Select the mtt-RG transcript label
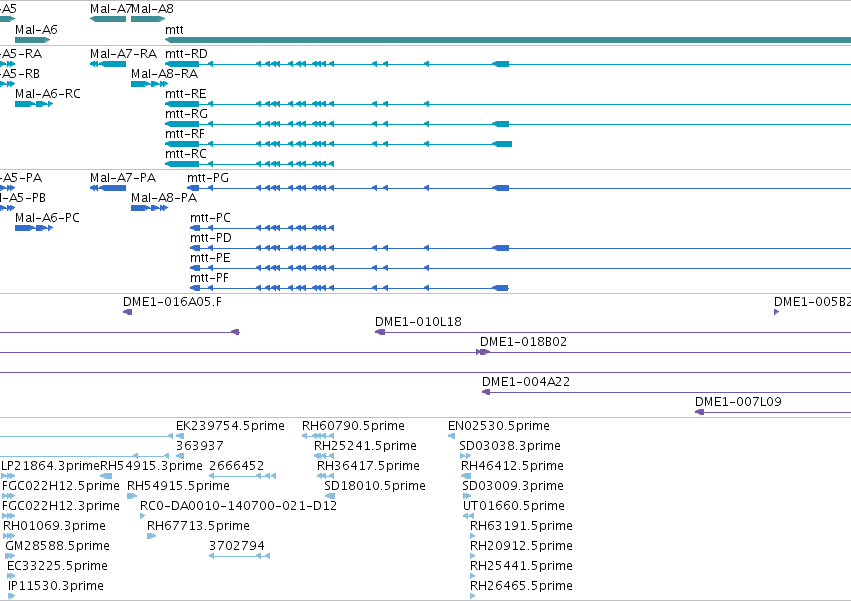 [x=186, y=114]
